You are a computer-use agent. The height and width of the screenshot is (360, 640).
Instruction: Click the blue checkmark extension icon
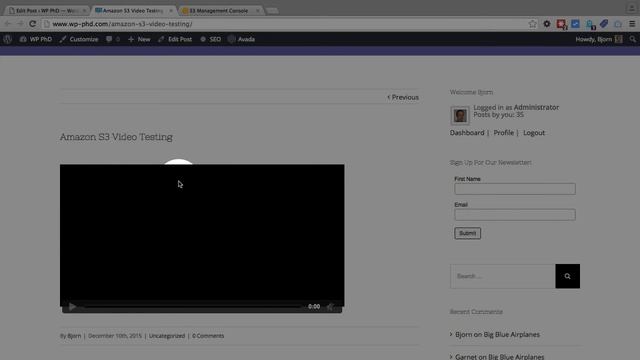coord(575,24)
